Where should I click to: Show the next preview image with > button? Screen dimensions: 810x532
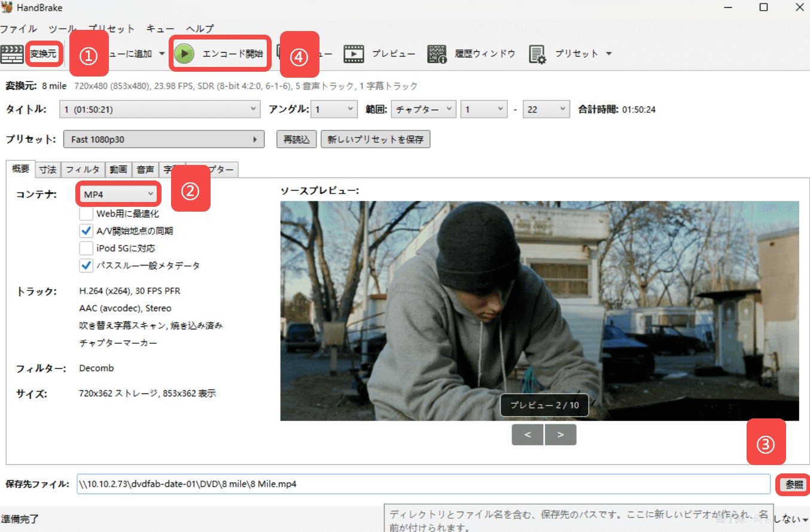[x=561, y=435]
